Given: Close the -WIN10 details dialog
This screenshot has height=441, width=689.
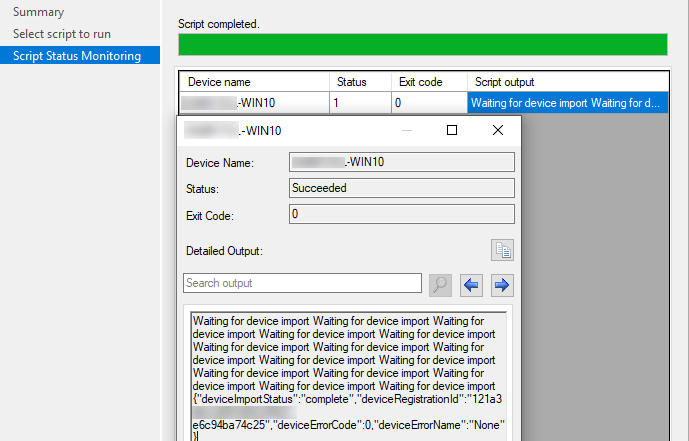Looking at the screenshot, I should (x=498, y=130).
